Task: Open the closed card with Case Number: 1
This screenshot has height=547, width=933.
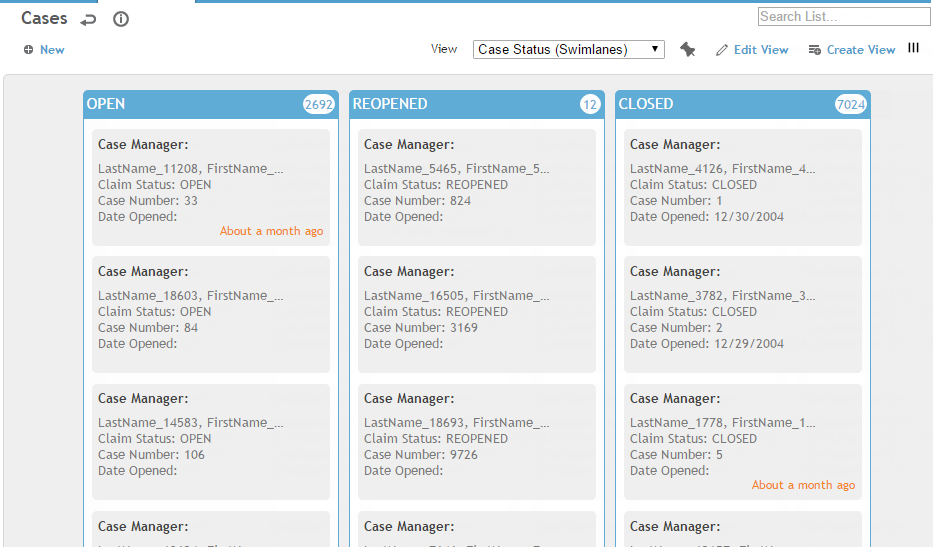Action: pyautogui.click(x=743, y=187)
